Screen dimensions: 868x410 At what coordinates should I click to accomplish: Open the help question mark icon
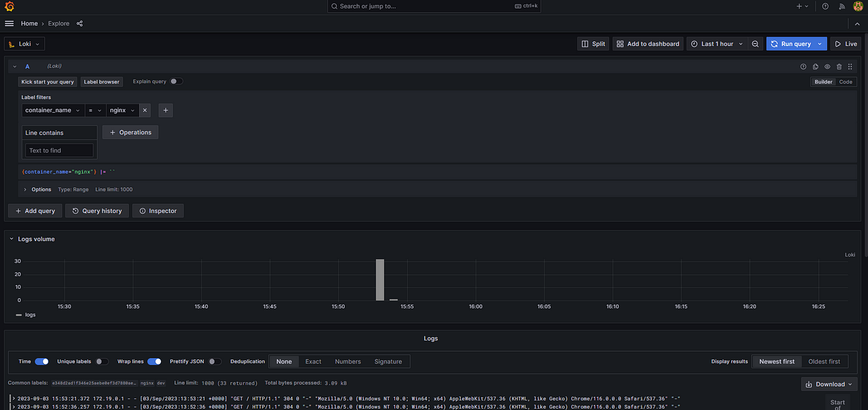pos(825,6)
